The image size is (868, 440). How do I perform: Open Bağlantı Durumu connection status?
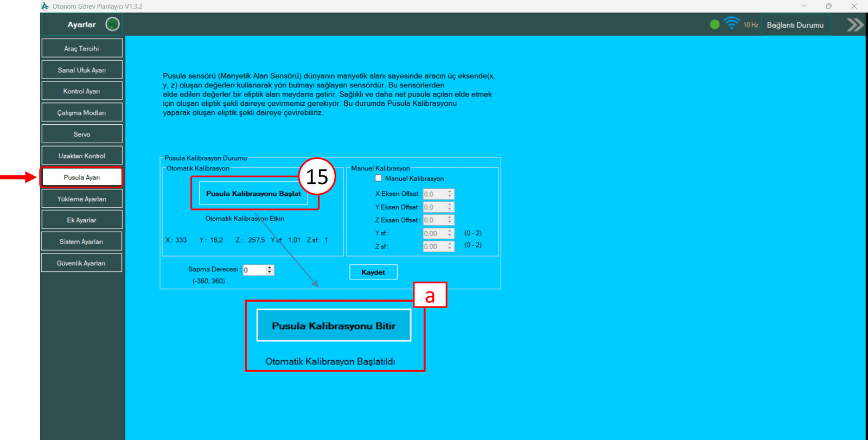tap(795, 25)
